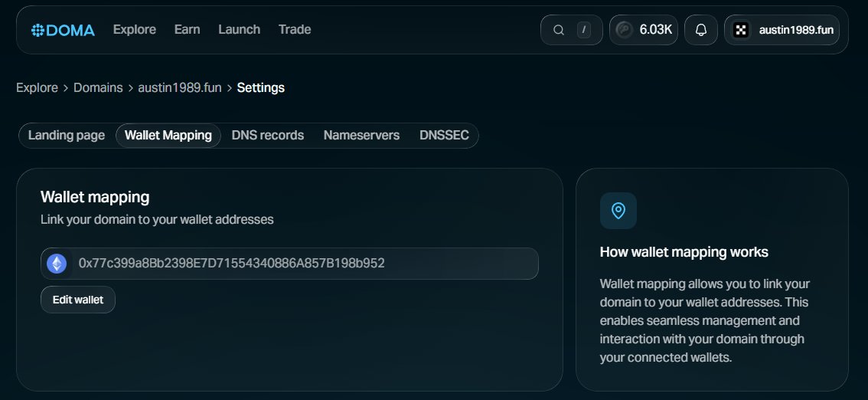
Task: Open the austin1989.fun account button
Action: 782,30
